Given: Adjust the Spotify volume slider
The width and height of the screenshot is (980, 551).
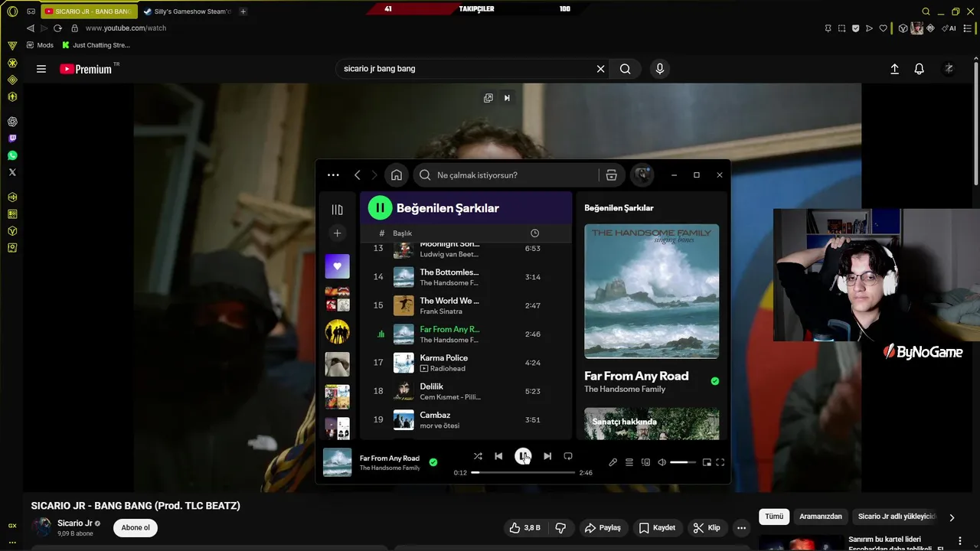Looking at the screenshot, I should click(683, 462).
